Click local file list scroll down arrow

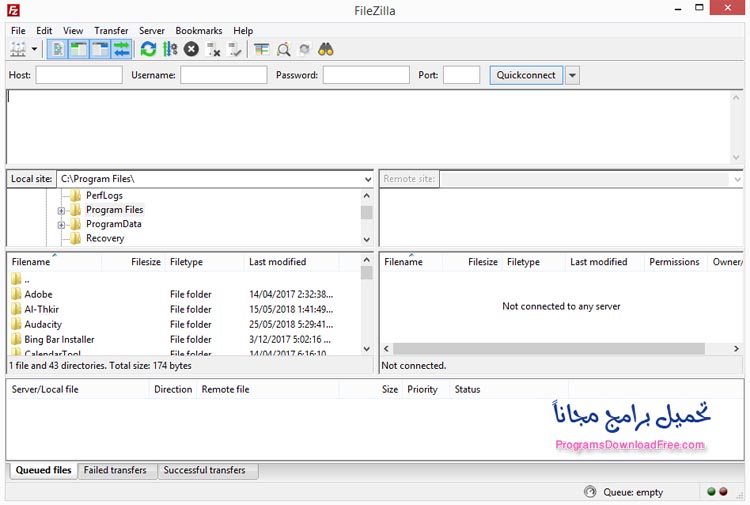pos(366,349)
